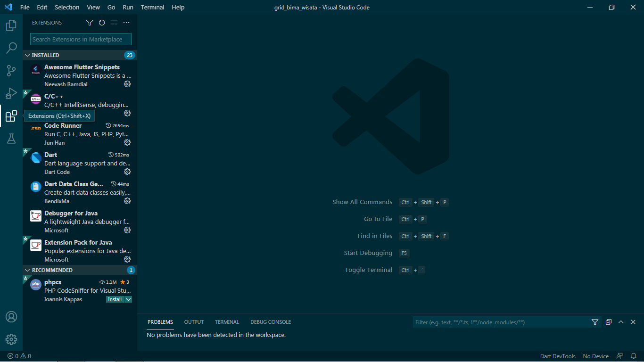This screenshot has width=644, height=362.
Task: Open gear menu for Code Runner
Action: tap(127, 142)
